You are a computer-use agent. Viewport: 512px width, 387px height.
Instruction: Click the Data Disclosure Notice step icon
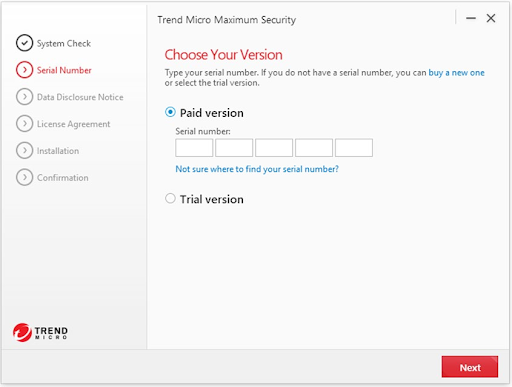coord(24,97)
